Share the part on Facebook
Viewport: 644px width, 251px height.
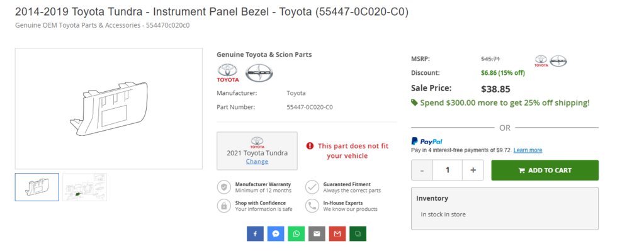pos(255,234)
